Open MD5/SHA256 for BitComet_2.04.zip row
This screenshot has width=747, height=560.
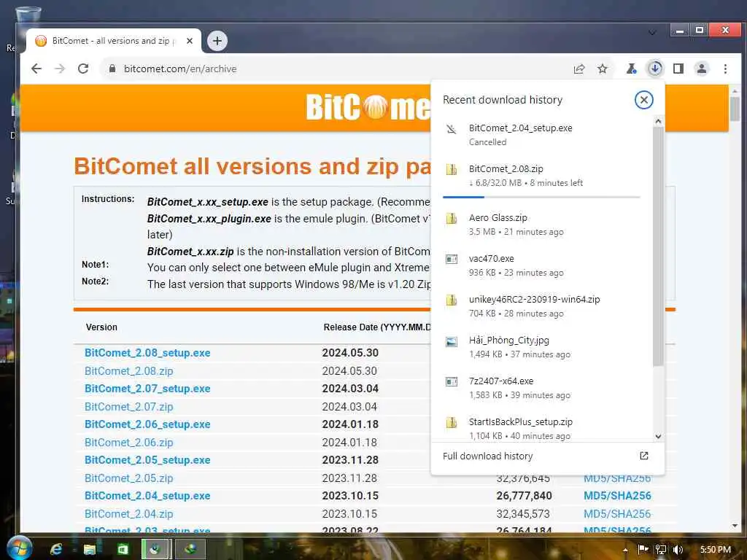point(617,514)
